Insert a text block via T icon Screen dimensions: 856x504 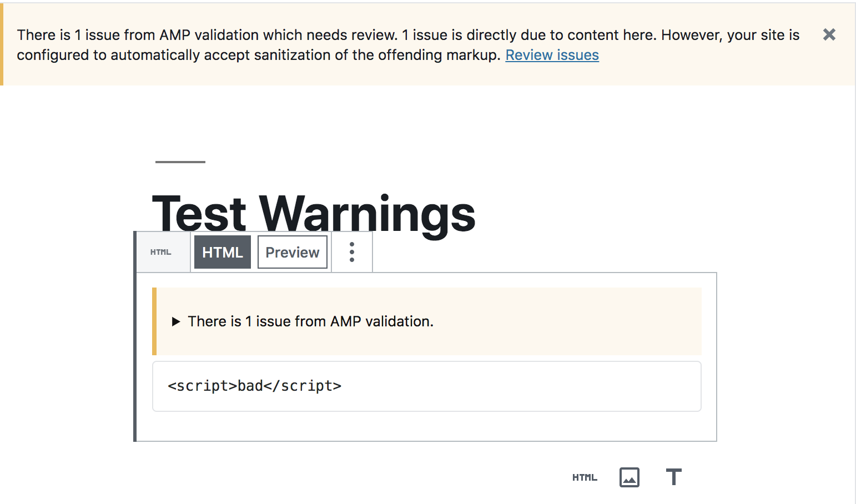[674, 477]
